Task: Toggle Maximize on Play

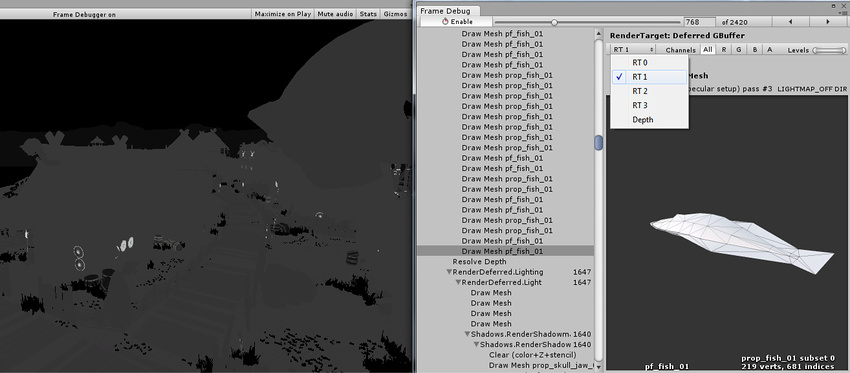Action: pos(282,14)
